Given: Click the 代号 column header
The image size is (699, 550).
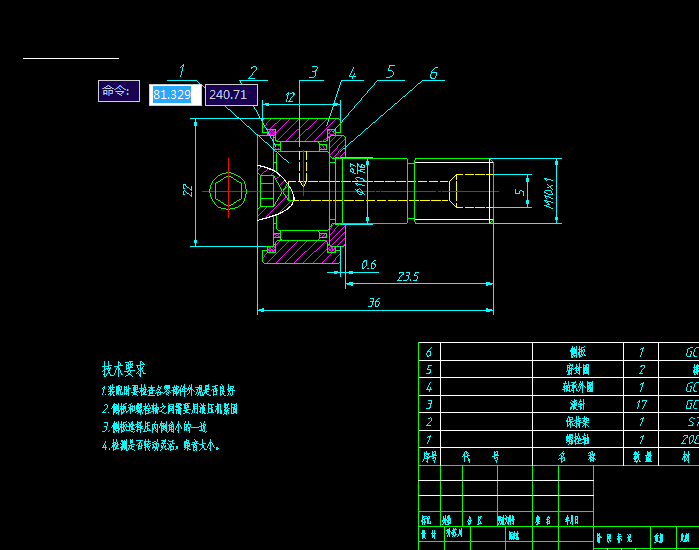Looking at the screenshot, I should click(x=486, y=457).
